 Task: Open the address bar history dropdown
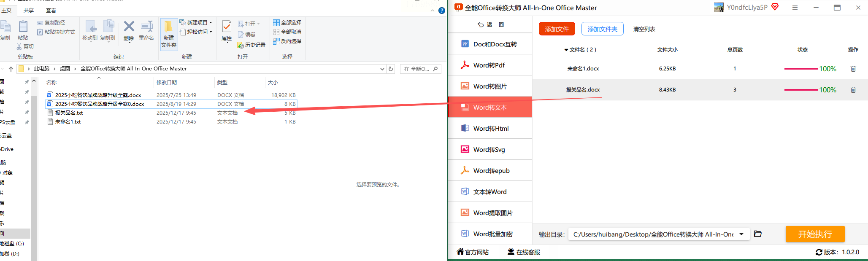click(x=382, y=69)
